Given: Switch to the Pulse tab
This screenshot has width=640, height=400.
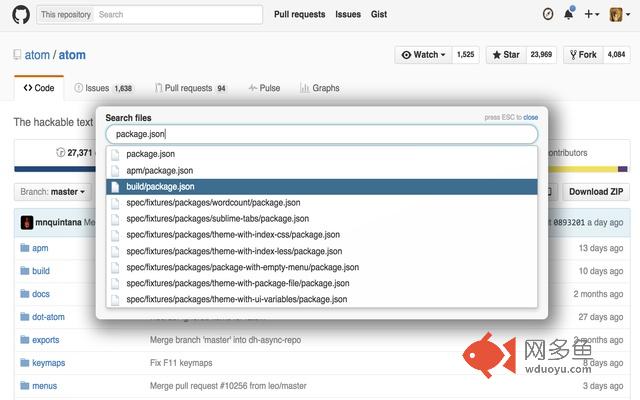Looking at the screenshot, I should tap(264, 88).
